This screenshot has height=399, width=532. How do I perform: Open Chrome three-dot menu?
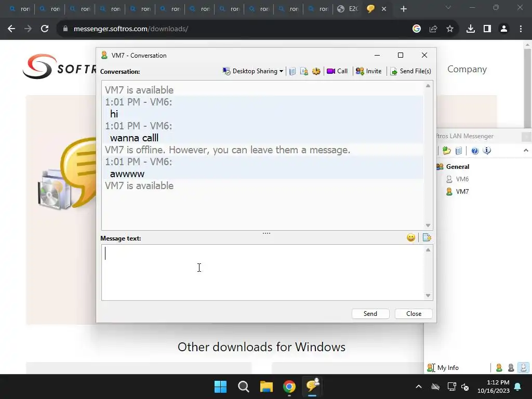pos(521,29)
